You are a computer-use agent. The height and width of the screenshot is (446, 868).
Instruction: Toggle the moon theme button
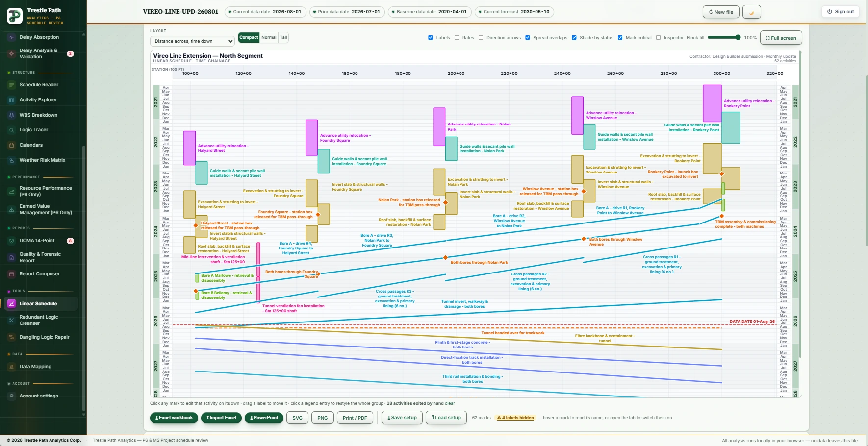pos(751,12)
